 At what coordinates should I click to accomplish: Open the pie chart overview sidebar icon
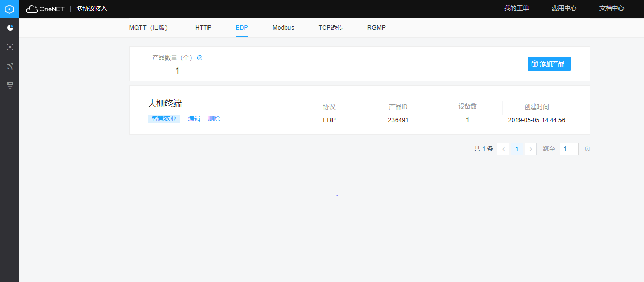click(x=10, y=28)
